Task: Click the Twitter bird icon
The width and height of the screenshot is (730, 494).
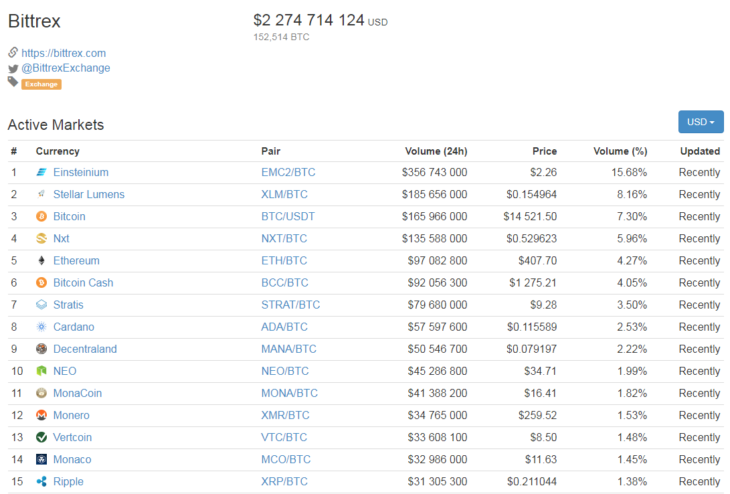Action: [13, 68]
